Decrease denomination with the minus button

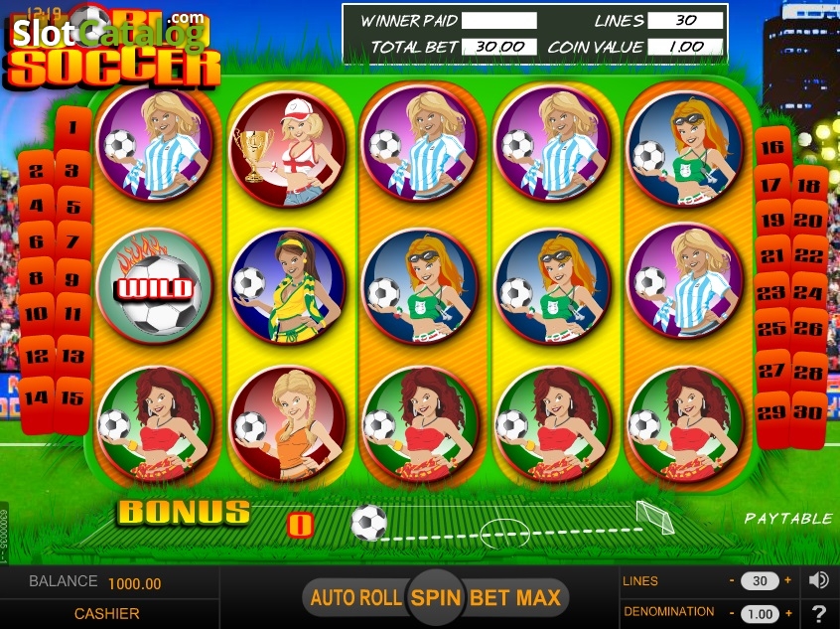pos(732,613)
